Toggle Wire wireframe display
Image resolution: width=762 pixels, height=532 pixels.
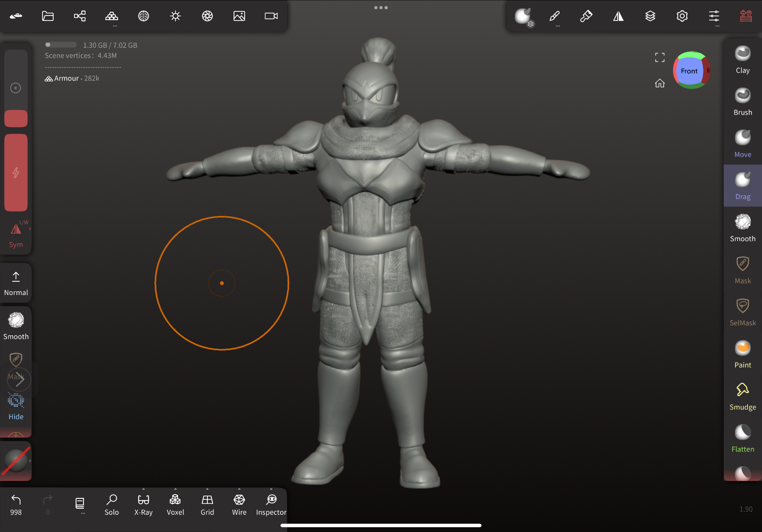point(239,505)
